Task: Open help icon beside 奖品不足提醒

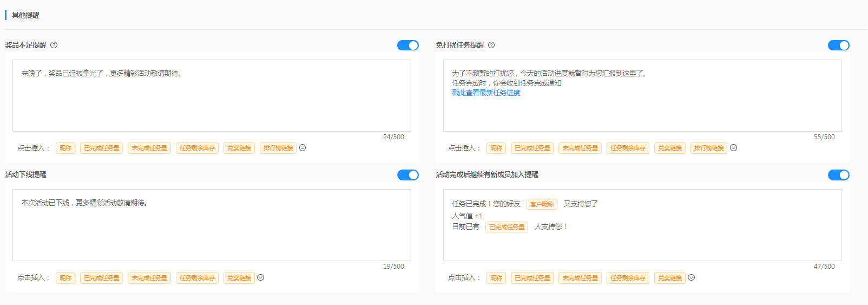Action: 54,45
